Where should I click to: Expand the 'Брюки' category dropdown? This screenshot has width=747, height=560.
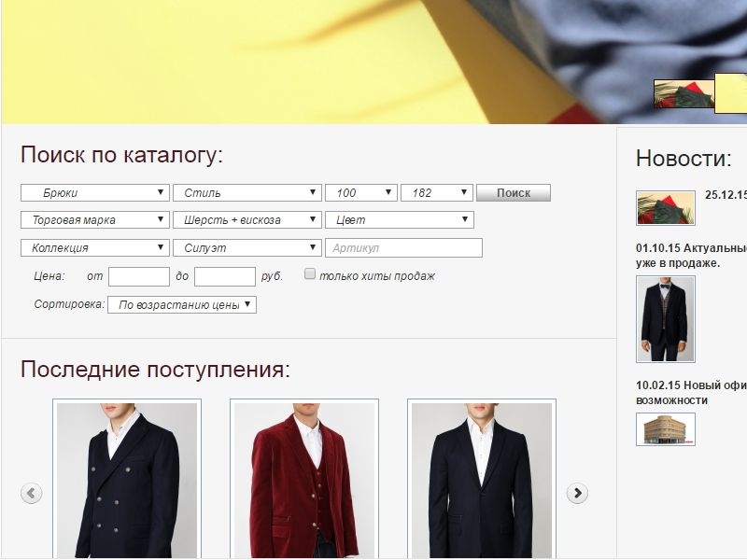(94, 193)
